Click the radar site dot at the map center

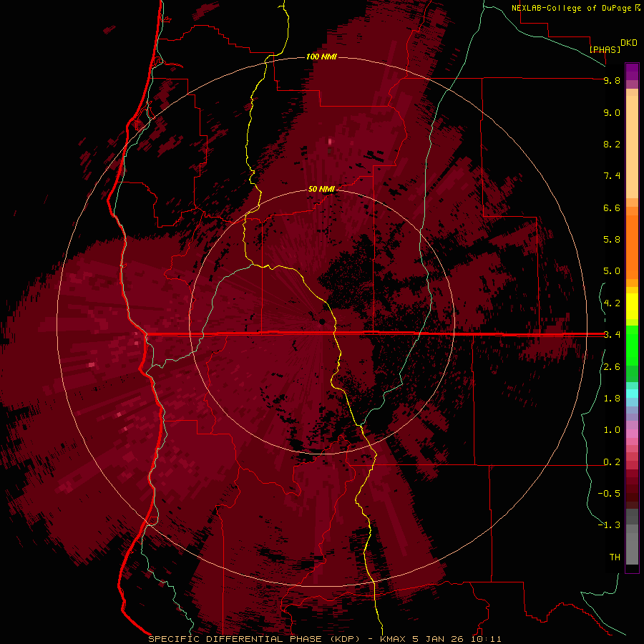[x=322, y=321]
